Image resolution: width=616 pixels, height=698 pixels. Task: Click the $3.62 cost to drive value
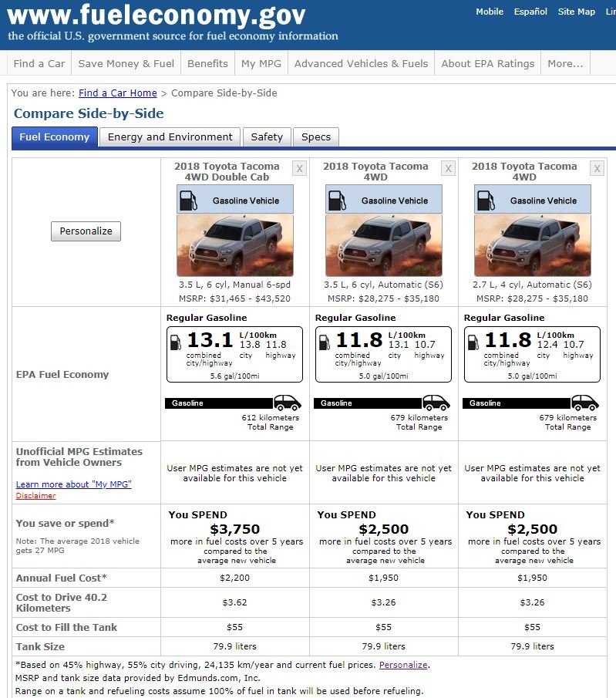[x=234, y=602]
